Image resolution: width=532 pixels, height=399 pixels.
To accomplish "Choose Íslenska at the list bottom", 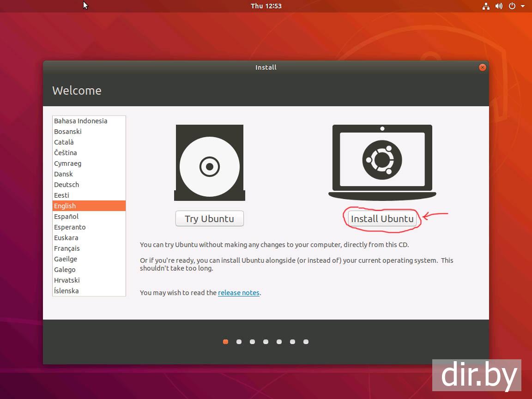I will 66,291.
